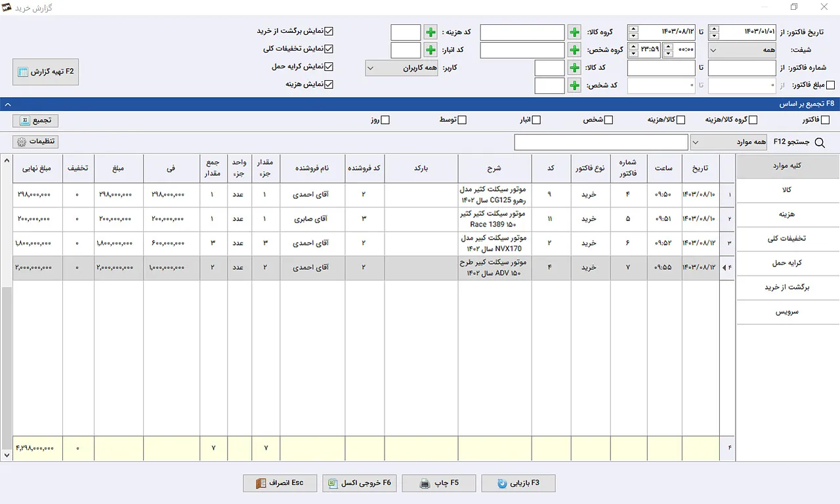Check فاکتور under تجمیع بر اساس

(x=826, y=120)
